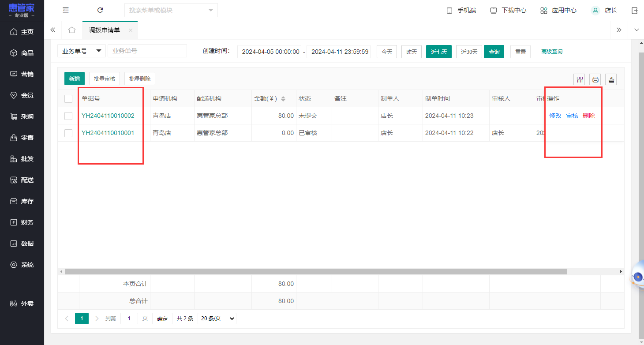Click the end date field 2024-04-11
The image size is (644, 345).
(339, 52)
